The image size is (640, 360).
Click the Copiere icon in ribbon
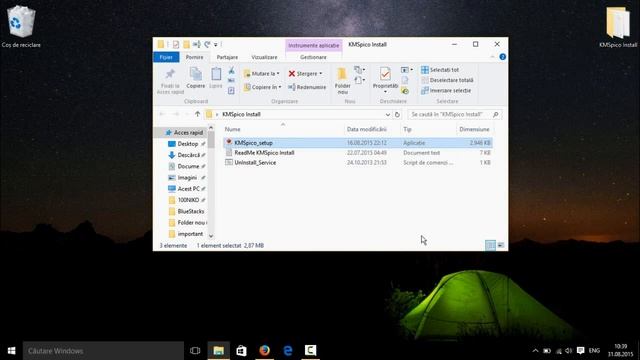pyautogui.click(x=196, y=74)
